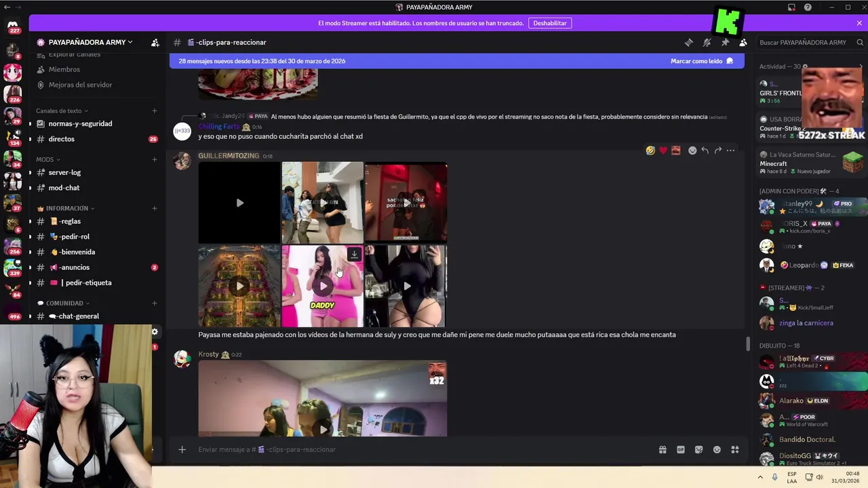868x488 pixels.
Task: Play the video of woman in black bodysuit
Action: pos(406,286)
